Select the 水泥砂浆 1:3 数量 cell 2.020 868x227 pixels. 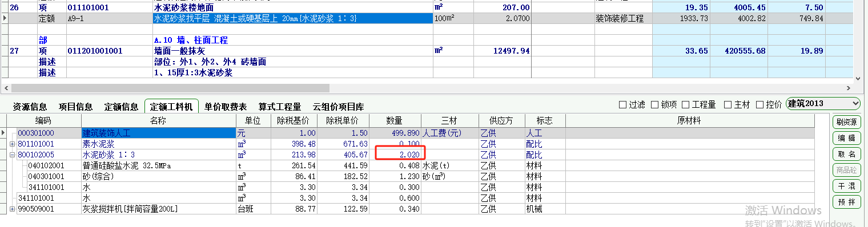pos(395,155)
